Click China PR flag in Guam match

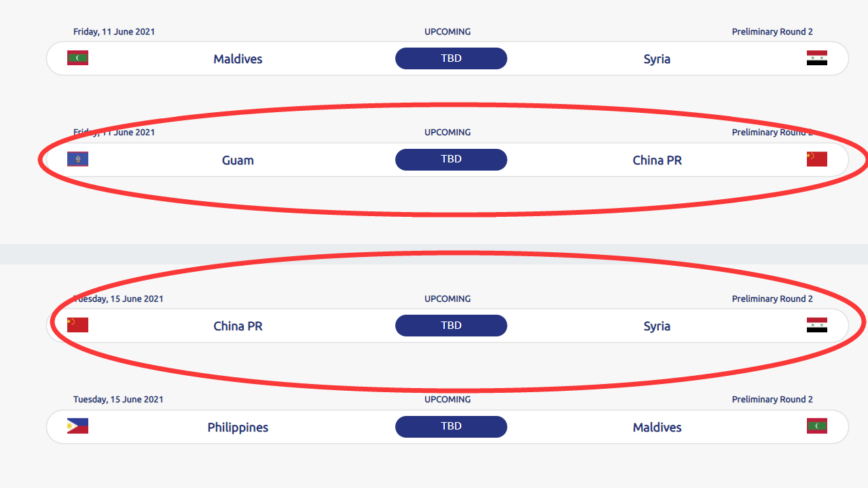[x=817, y=159]
